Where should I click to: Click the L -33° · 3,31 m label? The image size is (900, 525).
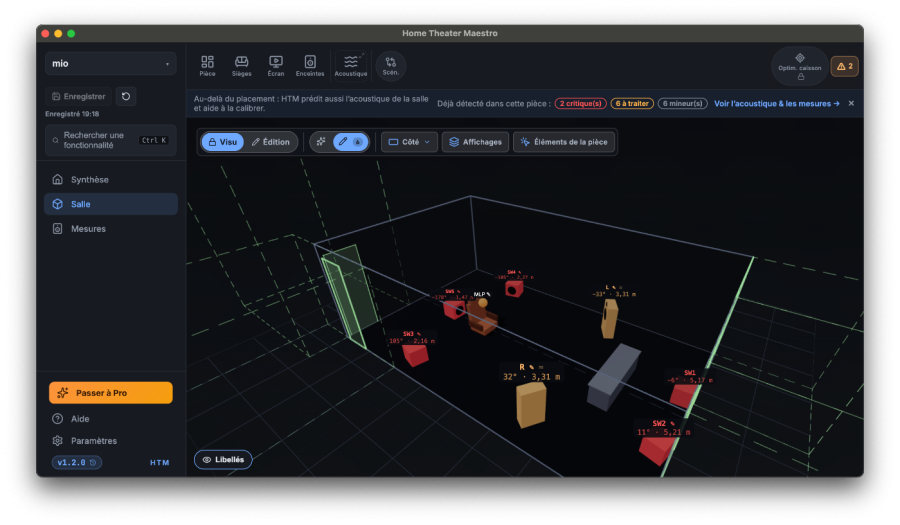pos(614,291)
